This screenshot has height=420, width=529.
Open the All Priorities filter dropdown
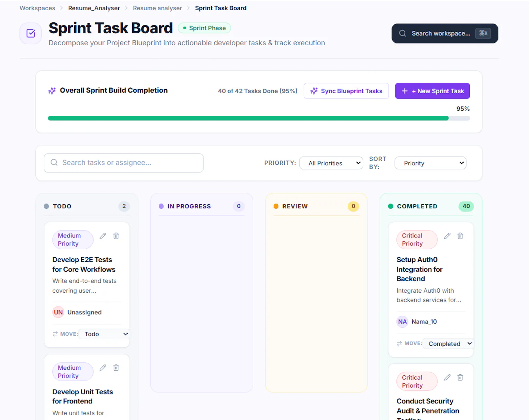pos(331,163)
